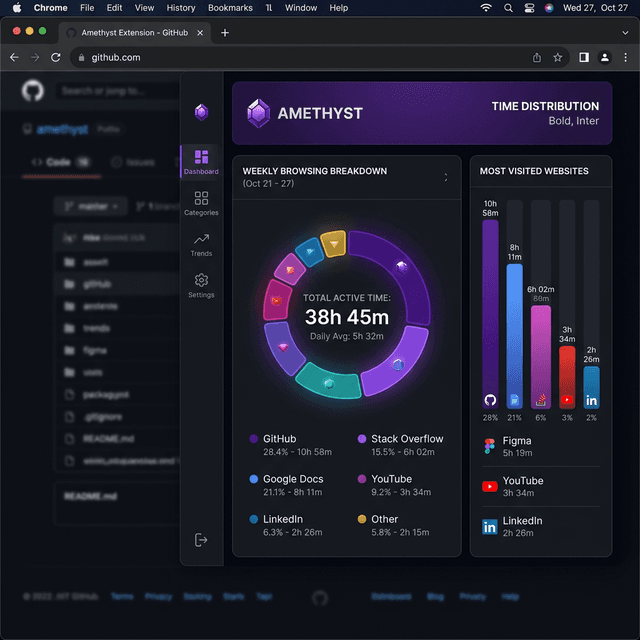Click the logout icon at sidebar bottom
This screenshot has width=640, height=640.
coord(201,540)
